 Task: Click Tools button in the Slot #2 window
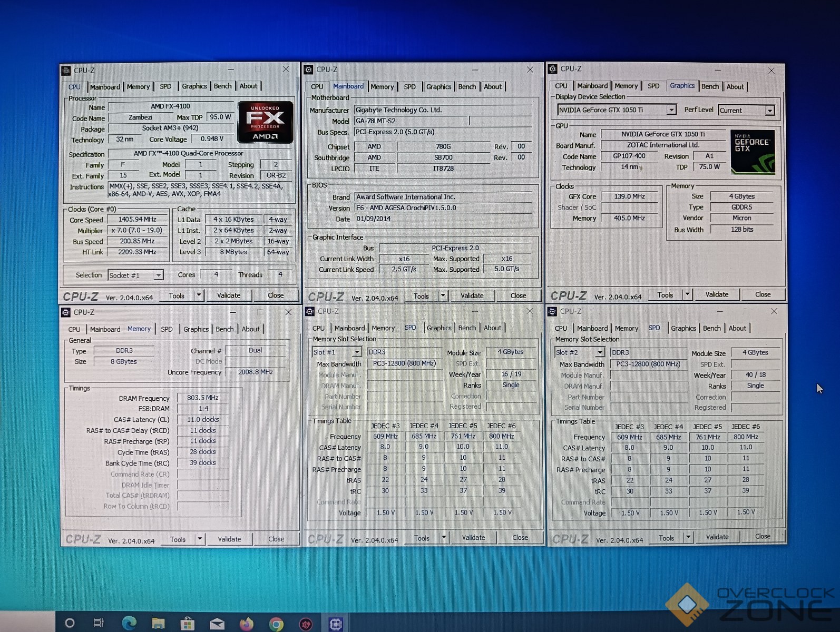pos(666,538)
